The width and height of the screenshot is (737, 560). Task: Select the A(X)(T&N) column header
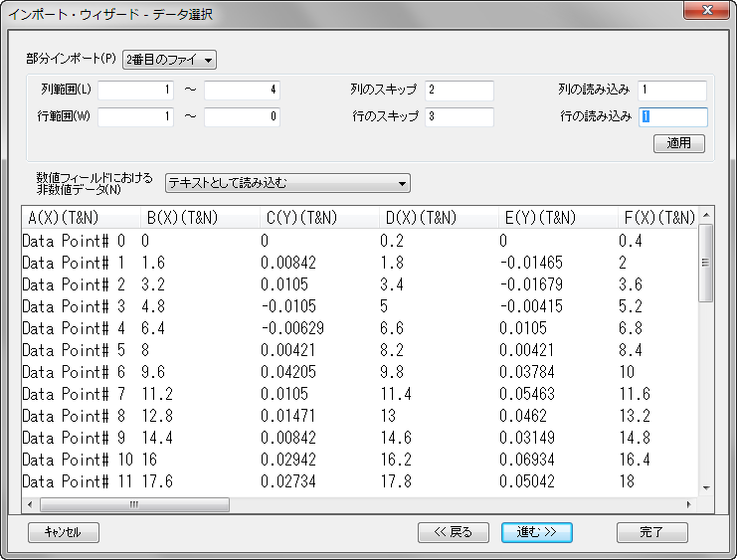81,218
